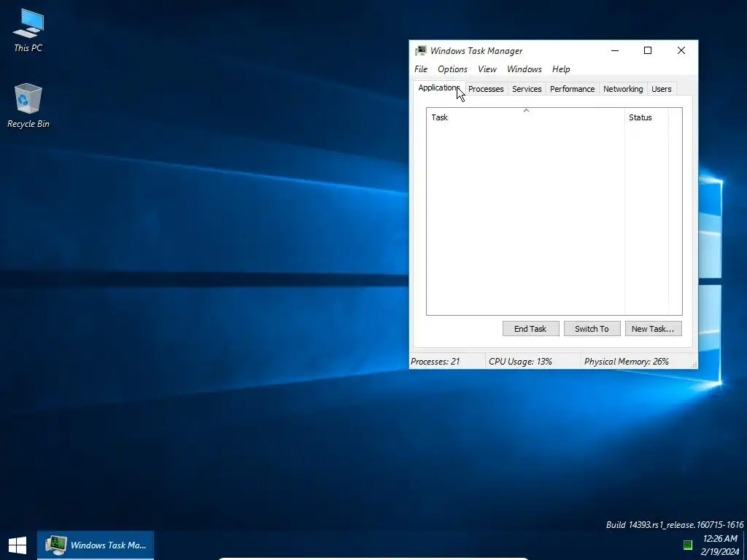Image resolution: width=747 pixels, height=560 pixels.
Task: Open the View menu
Action: [x=487, y=69]
